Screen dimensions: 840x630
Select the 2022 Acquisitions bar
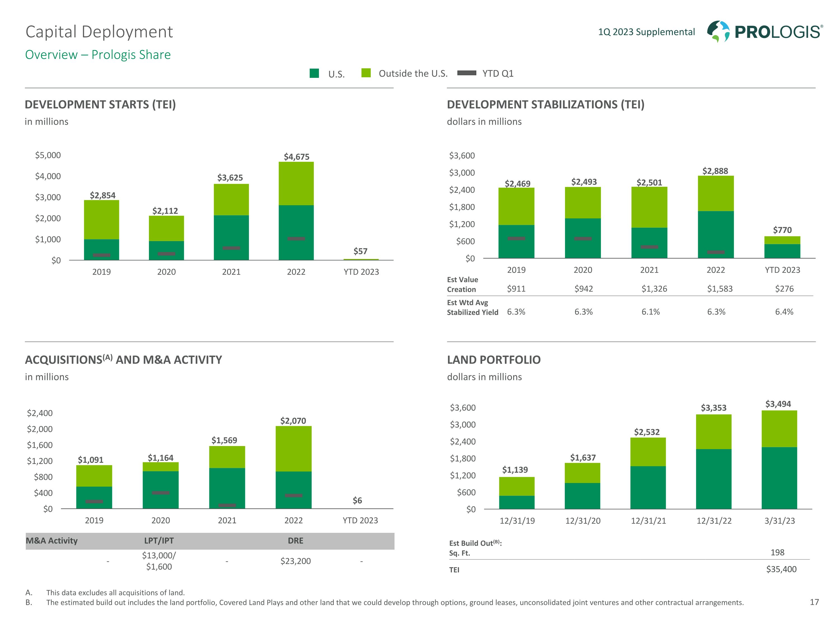[293, 467]
